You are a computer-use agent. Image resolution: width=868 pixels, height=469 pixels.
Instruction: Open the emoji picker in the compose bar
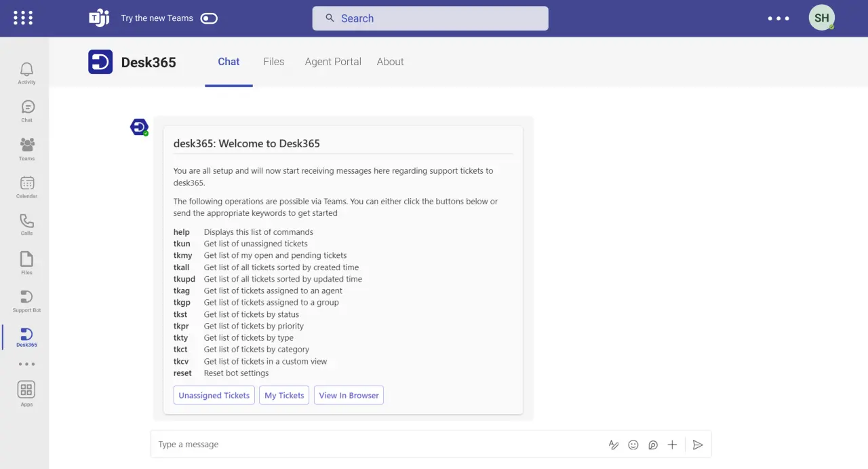coord(633,445)
